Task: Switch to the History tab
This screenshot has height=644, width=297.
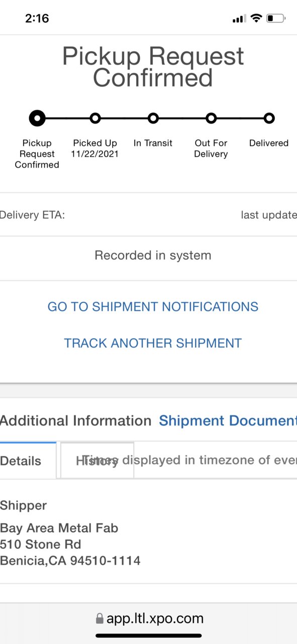Action: (x=97, y=460)
